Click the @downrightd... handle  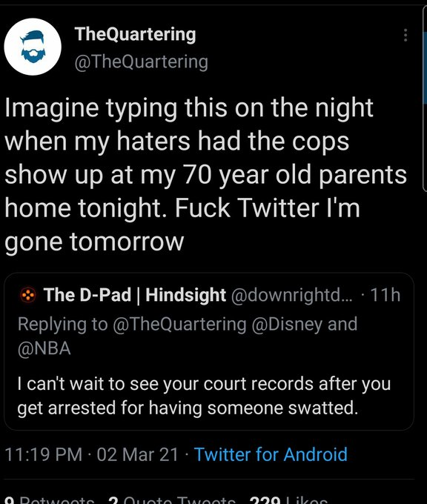(292, 295)
